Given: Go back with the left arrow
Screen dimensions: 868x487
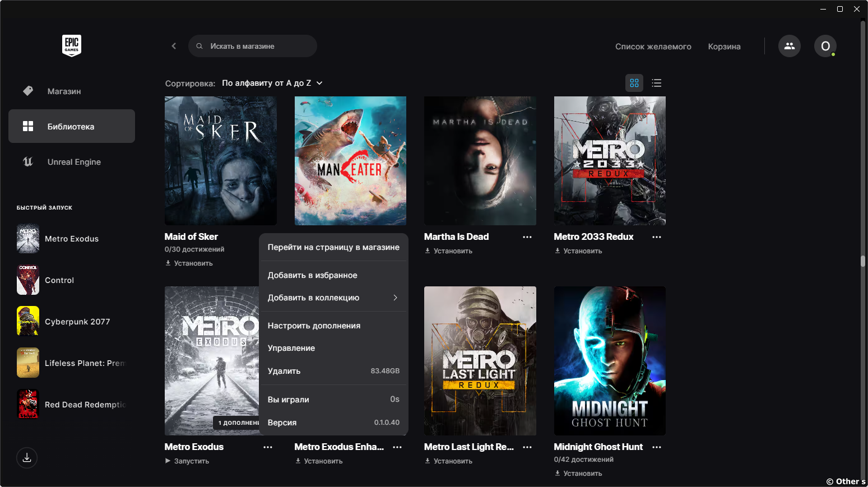Looking at the screenshot, I should click(x=174, y=46).
